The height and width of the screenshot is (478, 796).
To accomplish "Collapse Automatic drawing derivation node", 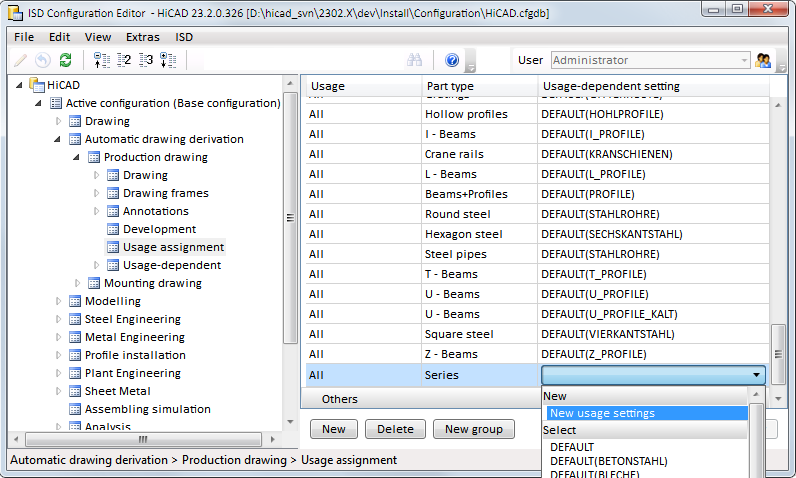I will click(x=57, y=140).
